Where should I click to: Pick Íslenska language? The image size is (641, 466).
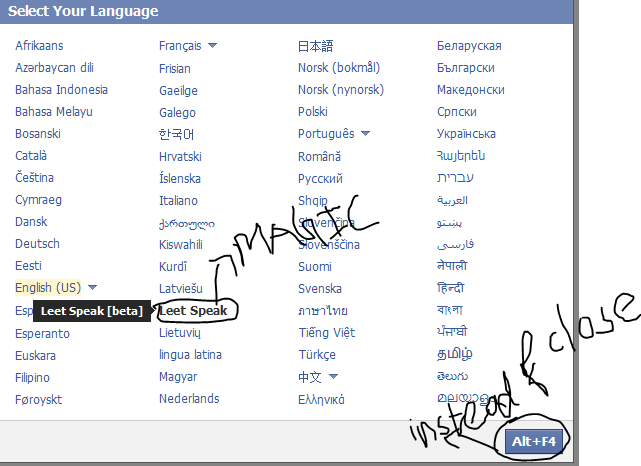coord(180,179)
